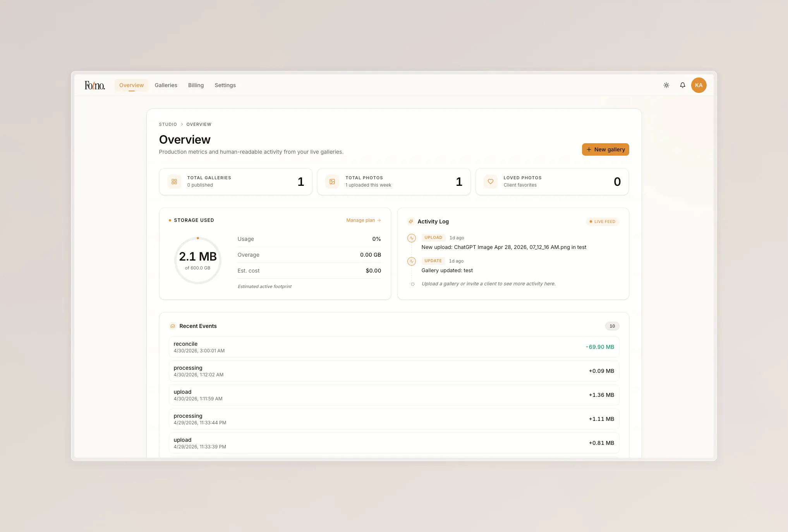Click the Overage 0.00 GB row
The image size is (788, 532).
coord(309,255)
